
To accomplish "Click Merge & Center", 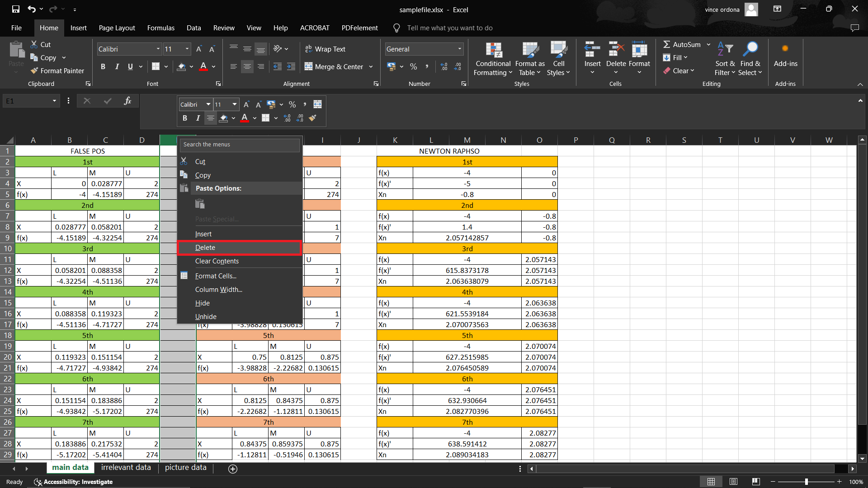I will [335, 66].
